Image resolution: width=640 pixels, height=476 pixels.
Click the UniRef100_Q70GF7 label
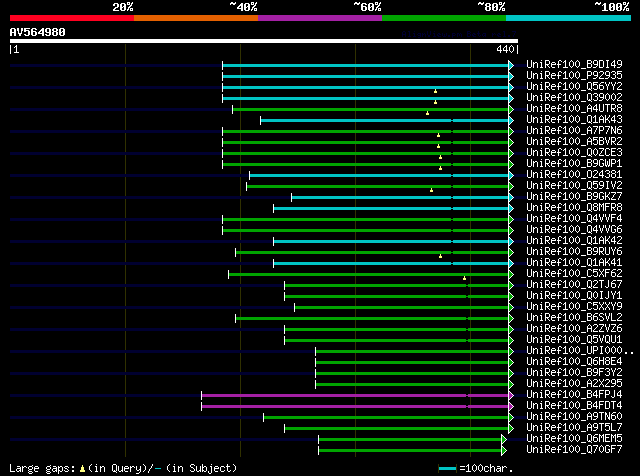click(x=574, y=450)
